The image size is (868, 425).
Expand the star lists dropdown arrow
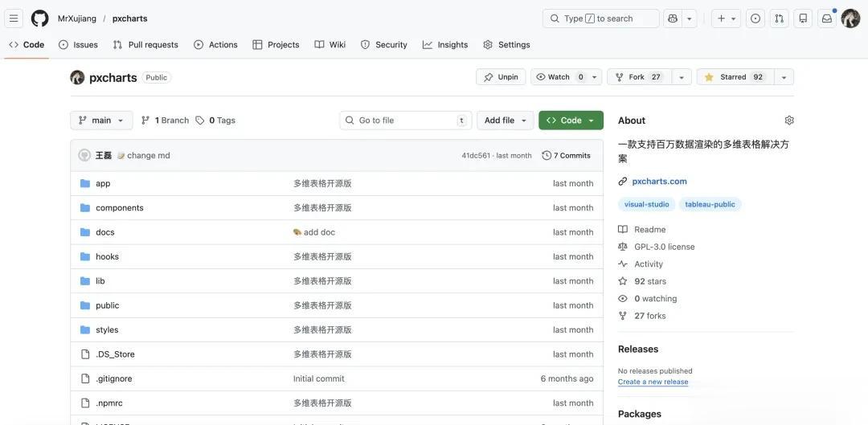tap(784, 77)
